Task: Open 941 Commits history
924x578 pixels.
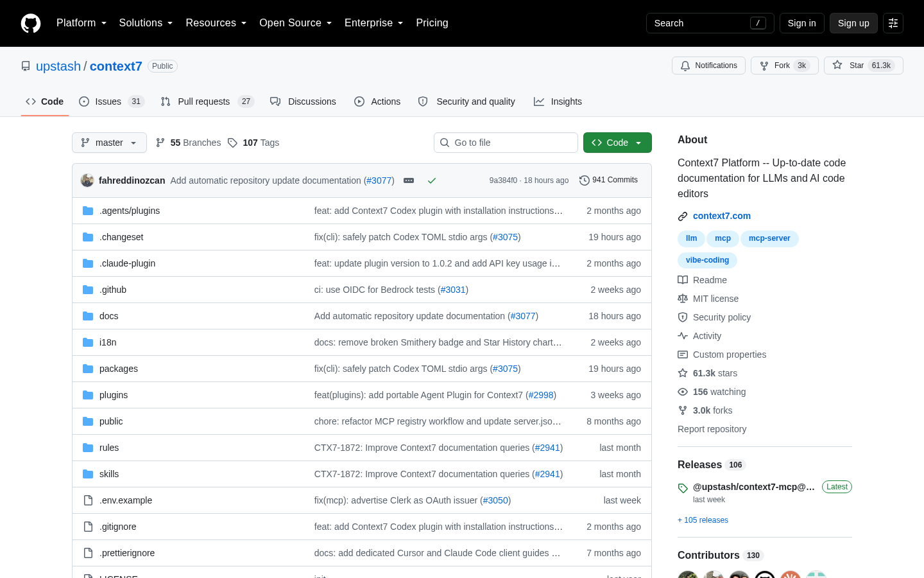Action: point(608,180)
